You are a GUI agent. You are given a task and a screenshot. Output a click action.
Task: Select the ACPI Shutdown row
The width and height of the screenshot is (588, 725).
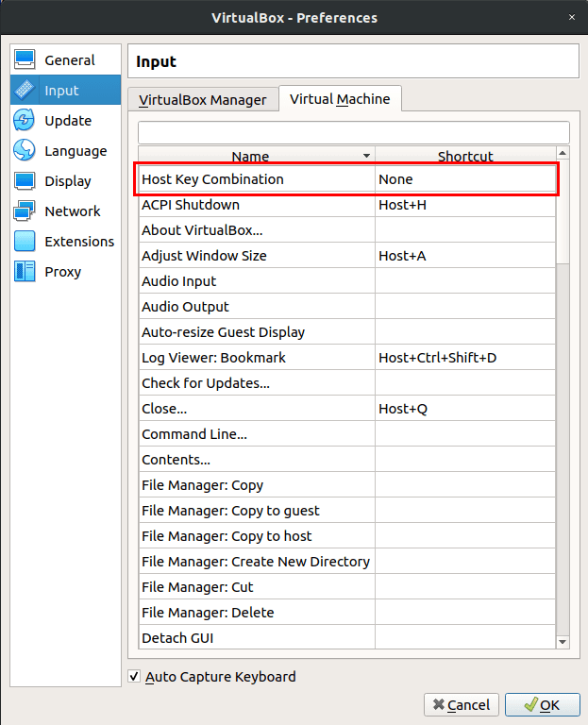(347, 204)
